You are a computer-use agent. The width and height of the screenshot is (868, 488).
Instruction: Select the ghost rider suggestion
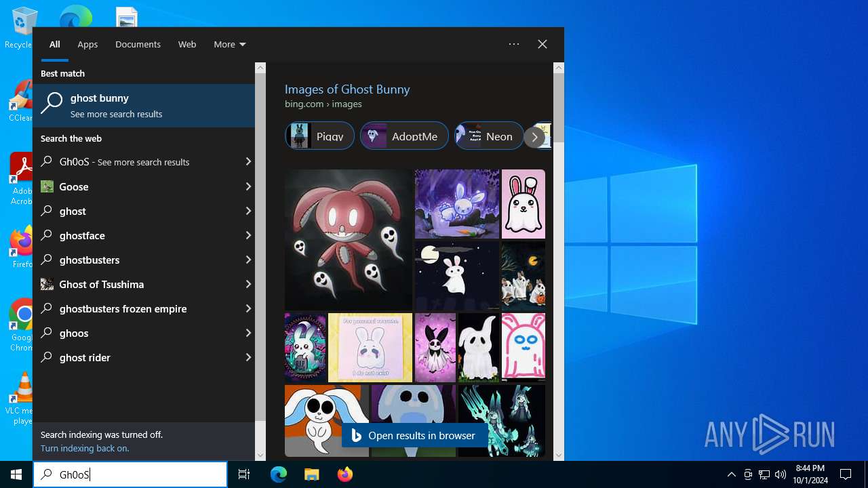click(136, 357)
